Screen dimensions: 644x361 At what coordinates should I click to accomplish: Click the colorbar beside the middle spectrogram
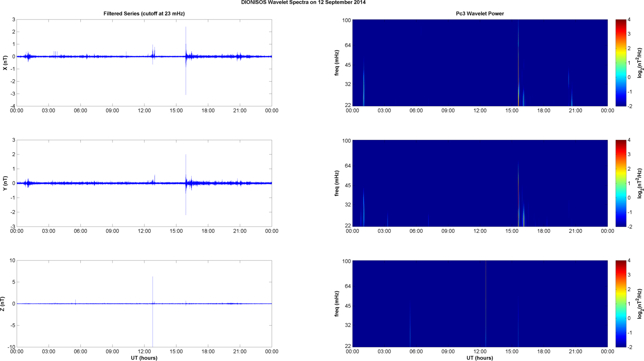(x=620, y=183)
